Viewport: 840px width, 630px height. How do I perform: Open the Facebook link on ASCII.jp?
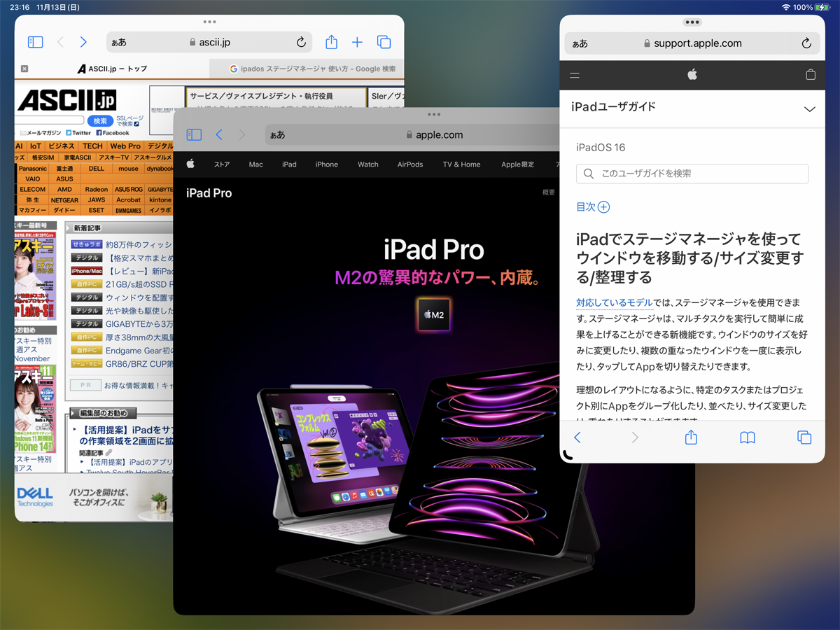[113, 132]
